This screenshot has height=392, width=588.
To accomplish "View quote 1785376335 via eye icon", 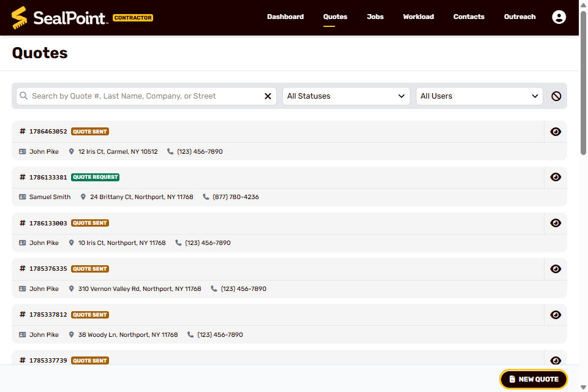I will (x=556, y=269).
